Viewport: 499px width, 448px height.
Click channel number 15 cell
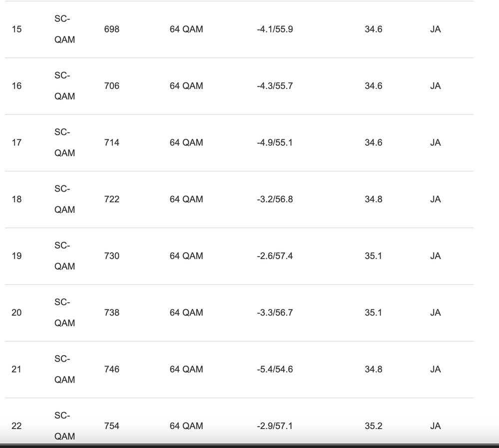[x=16, y=29]
